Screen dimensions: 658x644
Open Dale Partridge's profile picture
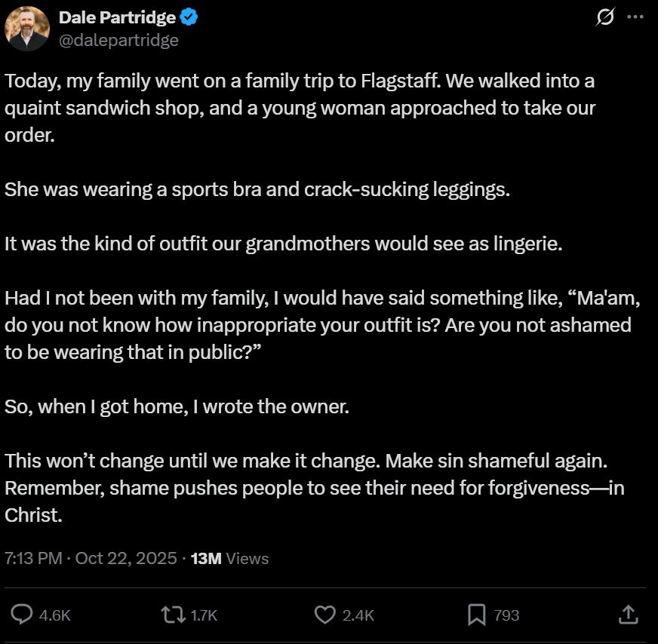27,29
